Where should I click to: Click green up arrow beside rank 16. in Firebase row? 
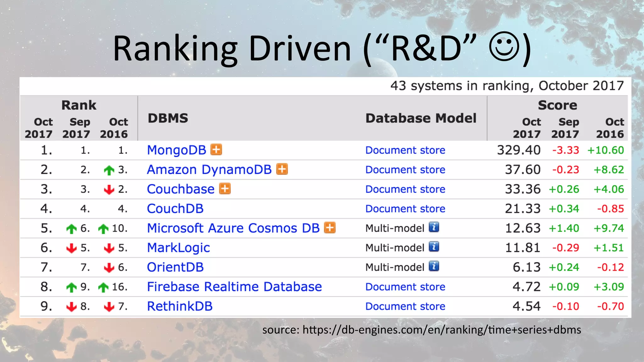click(x=103, y=287)
